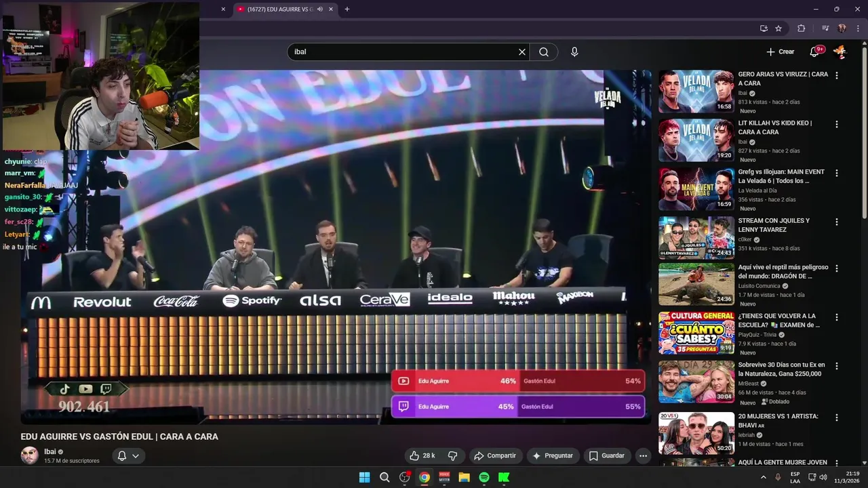Open Chrome profile avatar
The height and width of the screenshot is (488, 868).
pyautogui.click(x=842, y=28)
